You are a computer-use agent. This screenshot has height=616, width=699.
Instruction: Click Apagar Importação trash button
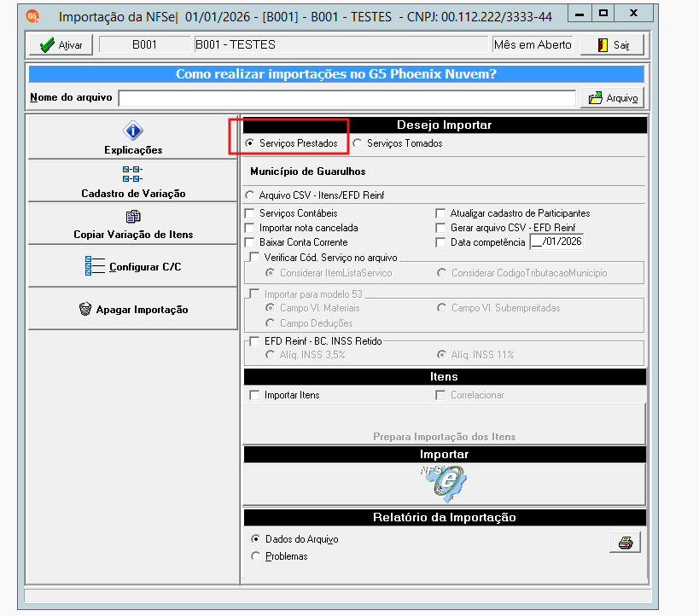[133, 309]
